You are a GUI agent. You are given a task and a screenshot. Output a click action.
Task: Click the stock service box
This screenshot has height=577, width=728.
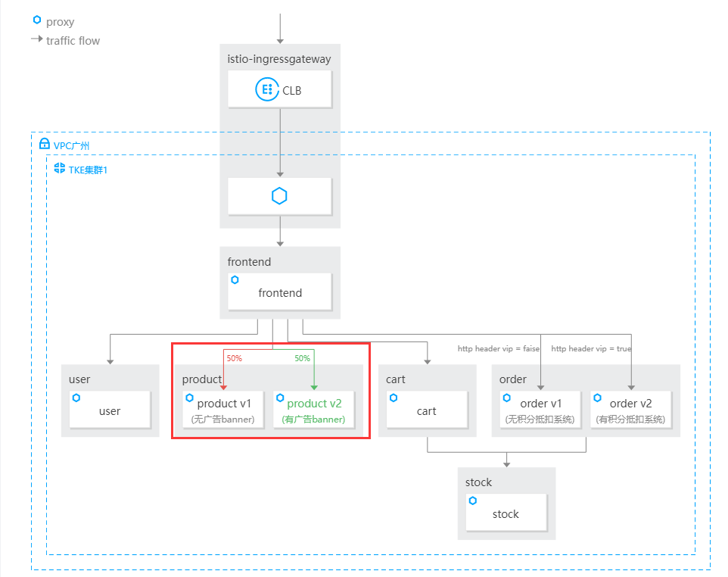506,513
